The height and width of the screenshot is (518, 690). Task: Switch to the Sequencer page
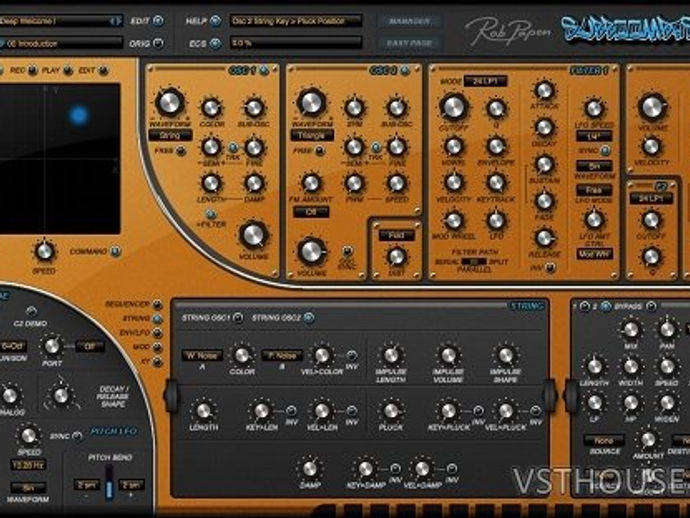157,304
